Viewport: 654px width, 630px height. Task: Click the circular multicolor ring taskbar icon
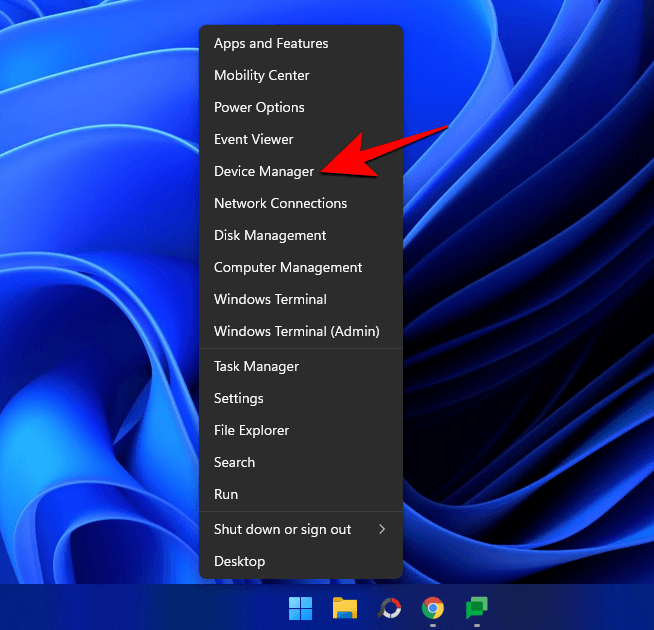[389, 608]
